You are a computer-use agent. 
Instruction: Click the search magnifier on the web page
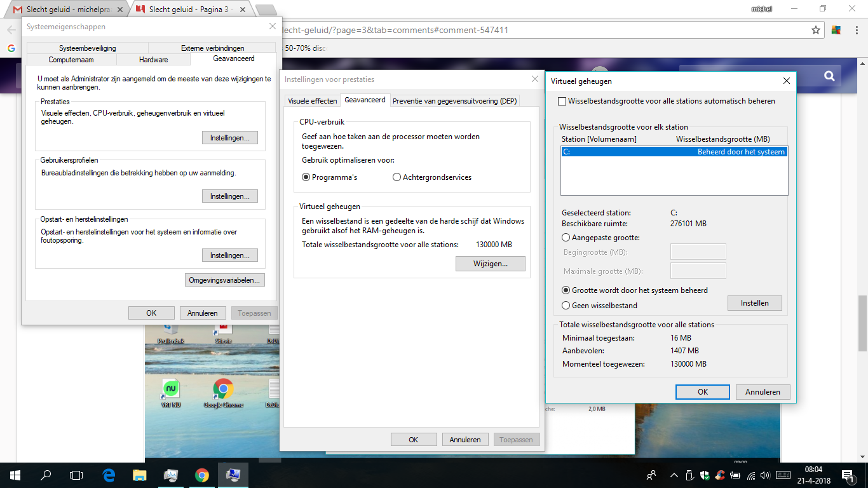pyautogui.click(x=829, y=76)
